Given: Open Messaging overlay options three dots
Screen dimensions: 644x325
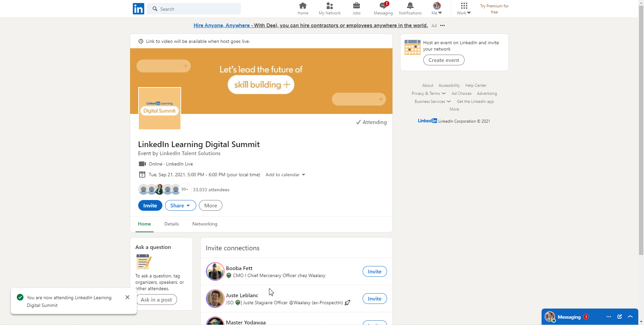Looking at the screenshot, I should pyautogui.click(x=609, y=317).
